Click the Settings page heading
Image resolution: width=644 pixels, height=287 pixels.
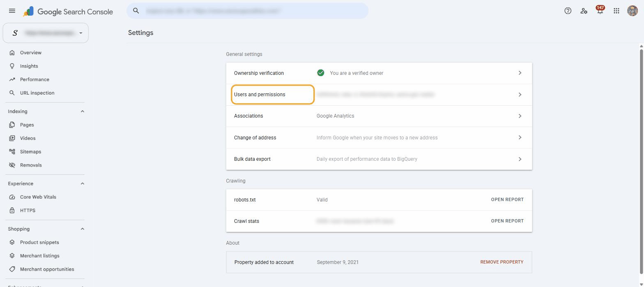(140, 33)
